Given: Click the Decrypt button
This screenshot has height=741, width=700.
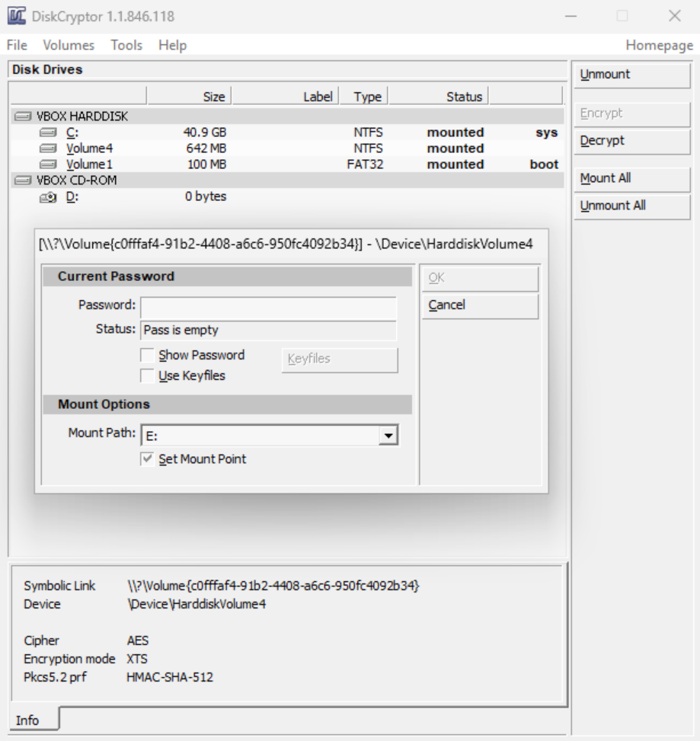Looking at the screenshot, I should tap(632, 141).
